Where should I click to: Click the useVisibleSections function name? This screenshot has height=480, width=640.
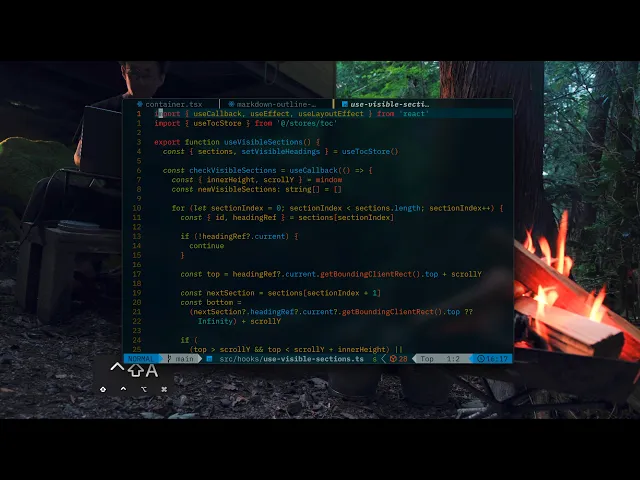(263, 142)
